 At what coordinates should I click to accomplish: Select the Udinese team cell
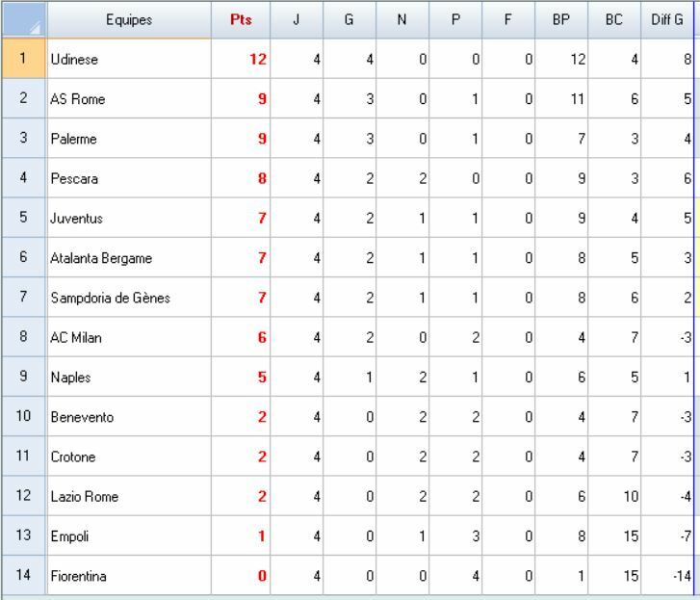pos(128,60)
